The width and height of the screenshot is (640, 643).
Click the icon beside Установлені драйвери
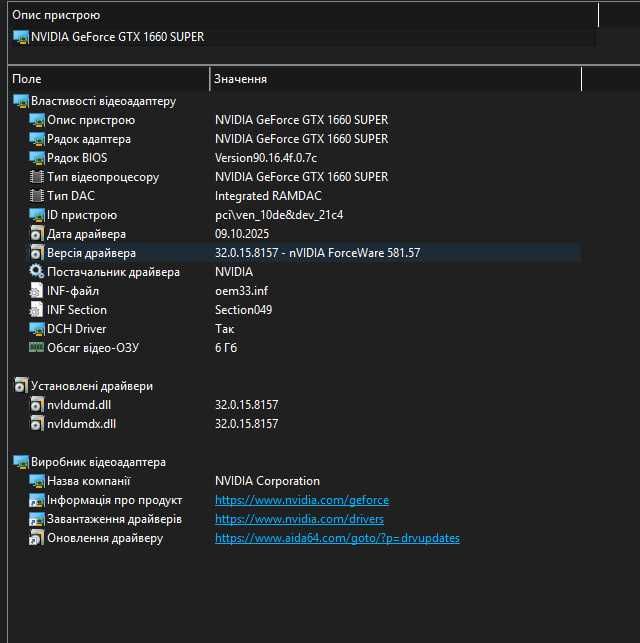point(20,385)
